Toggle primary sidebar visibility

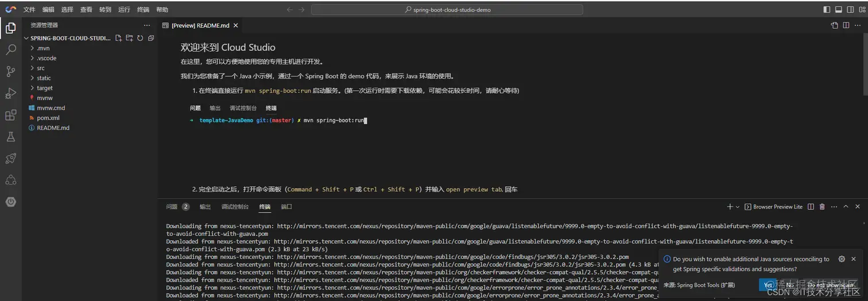pos(827,9)
